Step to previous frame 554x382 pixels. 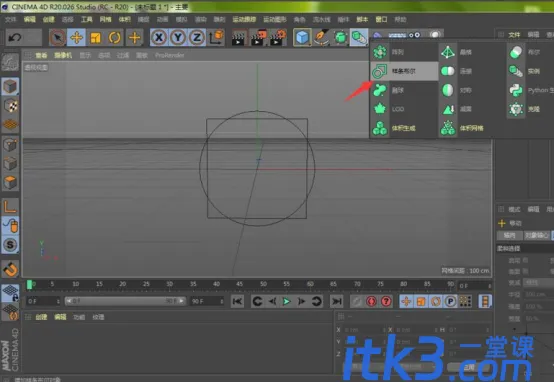(272, 301)
